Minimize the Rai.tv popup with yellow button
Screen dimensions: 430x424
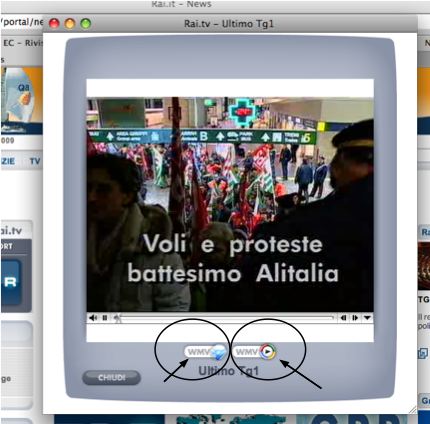70,24
